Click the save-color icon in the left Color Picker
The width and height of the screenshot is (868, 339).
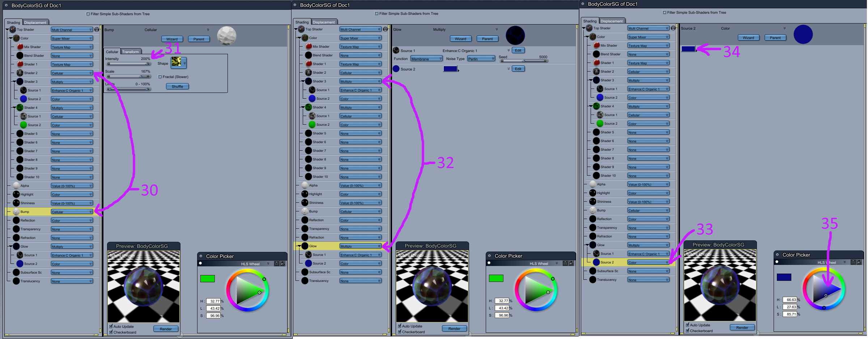[277, 264]
